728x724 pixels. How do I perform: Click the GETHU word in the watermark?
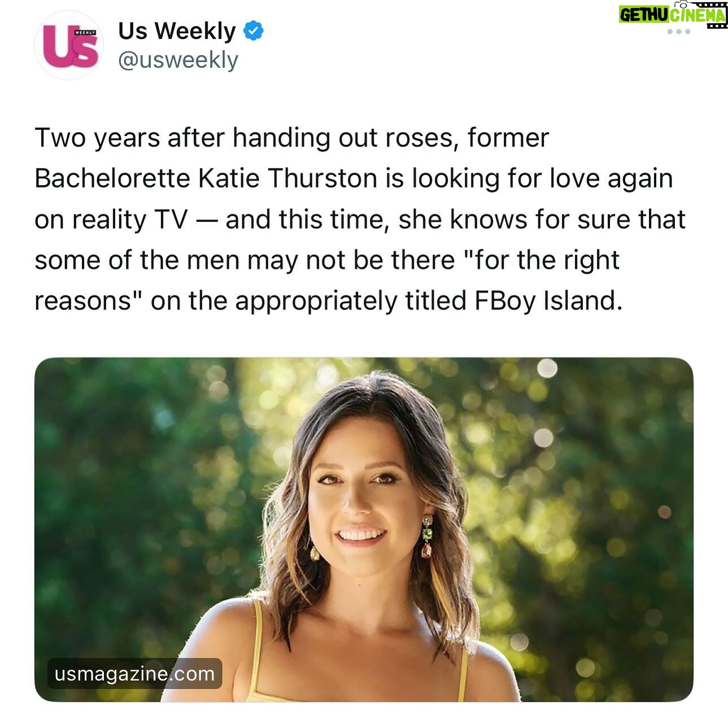[644, 15]
